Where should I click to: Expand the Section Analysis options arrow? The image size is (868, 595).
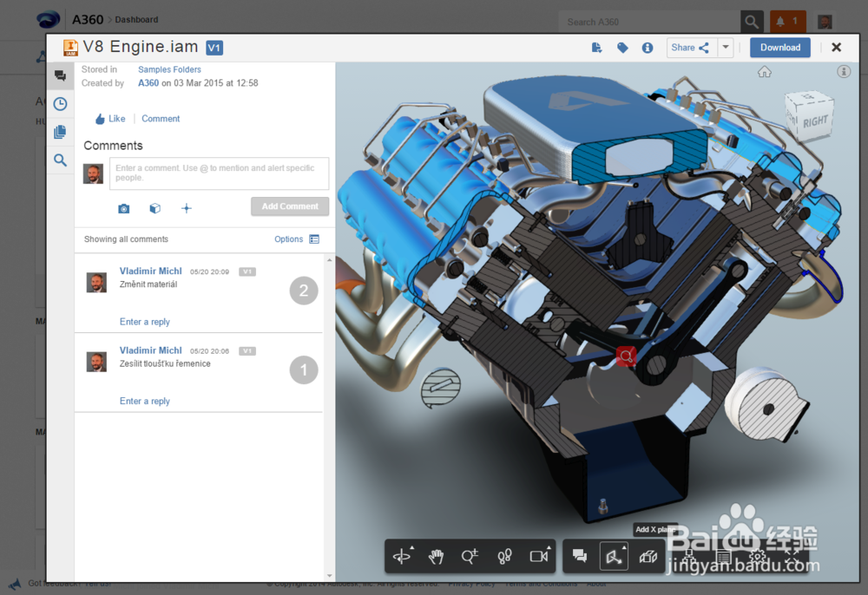(x=624, y=547)
